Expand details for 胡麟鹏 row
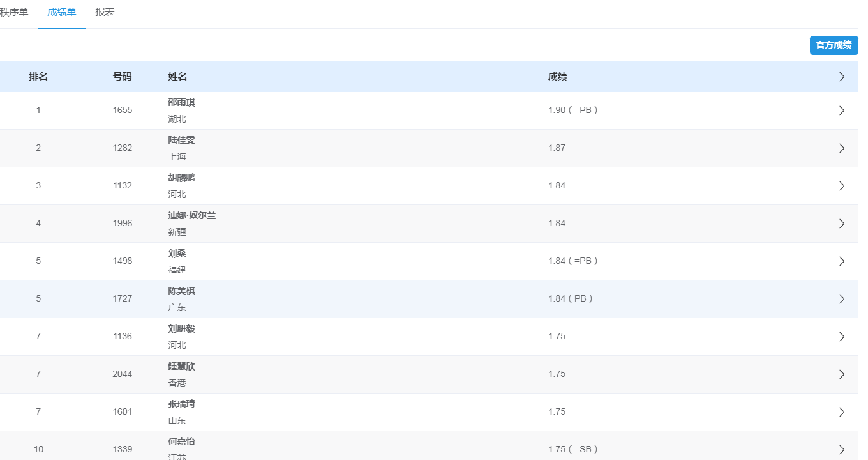The image size is (868, 460). (x=842, y=186)
